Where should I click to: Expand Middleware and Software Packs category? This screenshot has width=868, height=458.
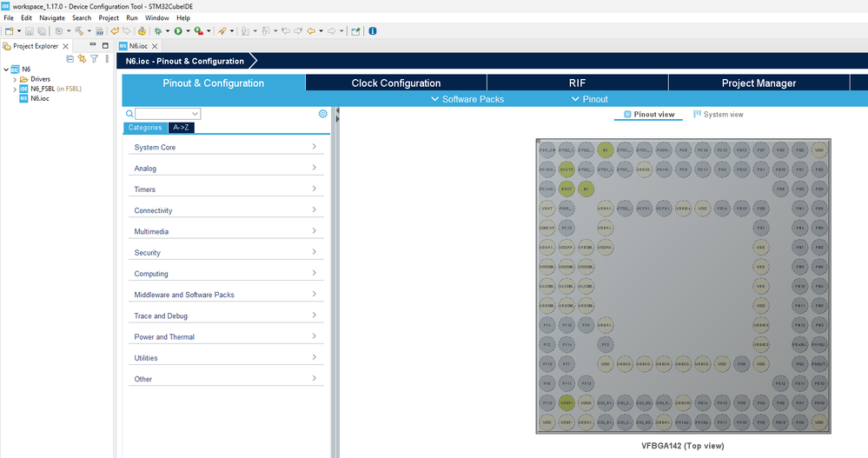226,294
